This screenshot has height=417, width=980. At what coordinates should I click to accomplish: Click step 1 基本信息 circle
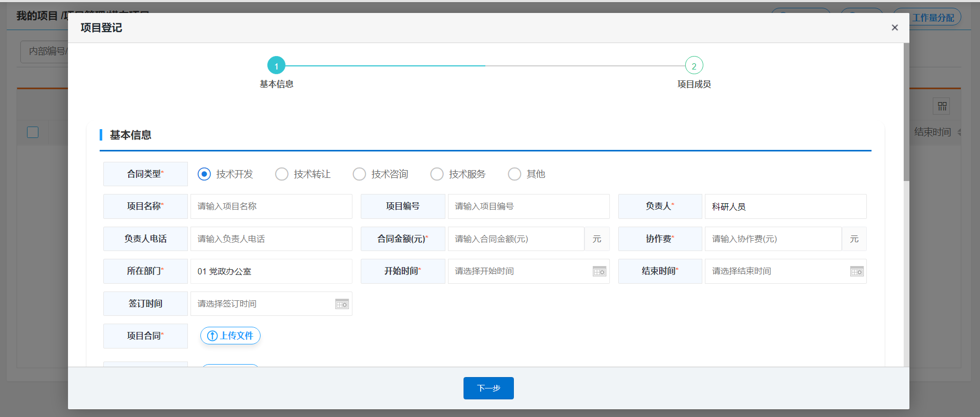[x=276, y=66]
